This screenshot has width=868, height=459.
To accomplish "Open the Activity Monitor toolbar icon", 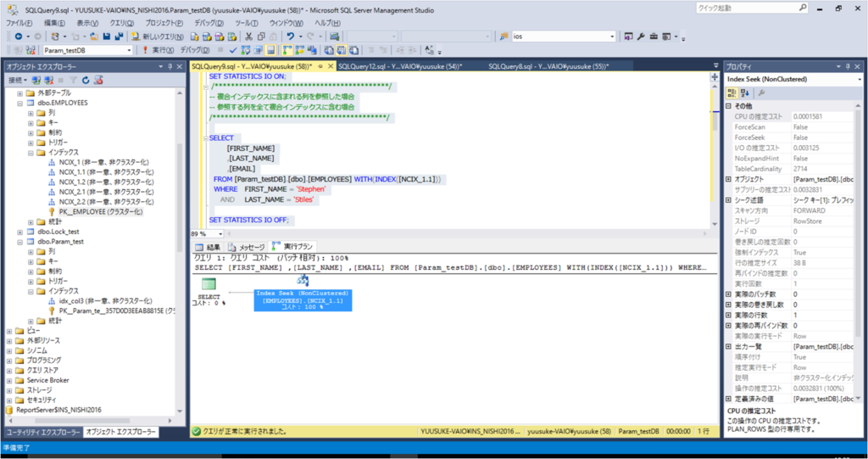I will coord(334,36).
